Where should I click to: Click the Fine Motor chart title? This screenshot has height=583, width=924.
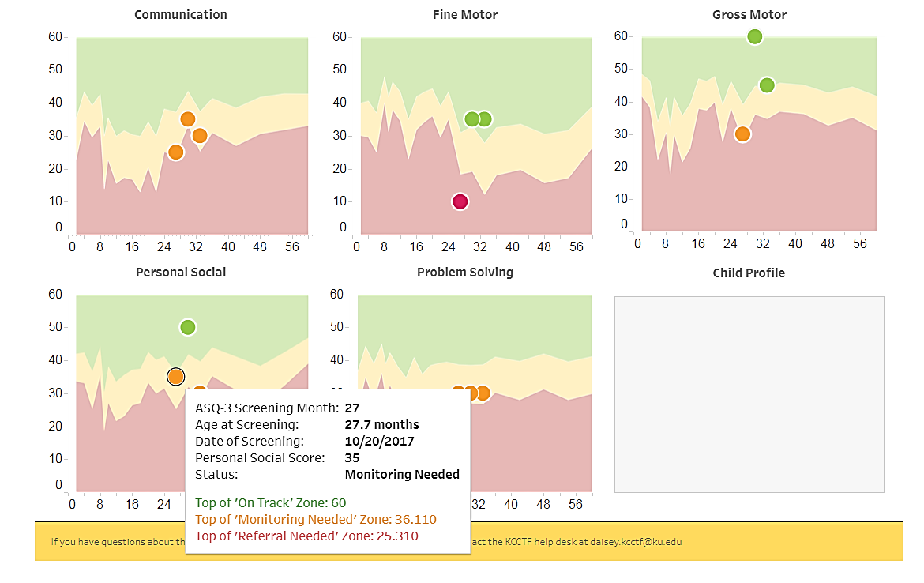pyautogui.click(x=465, y=15)
